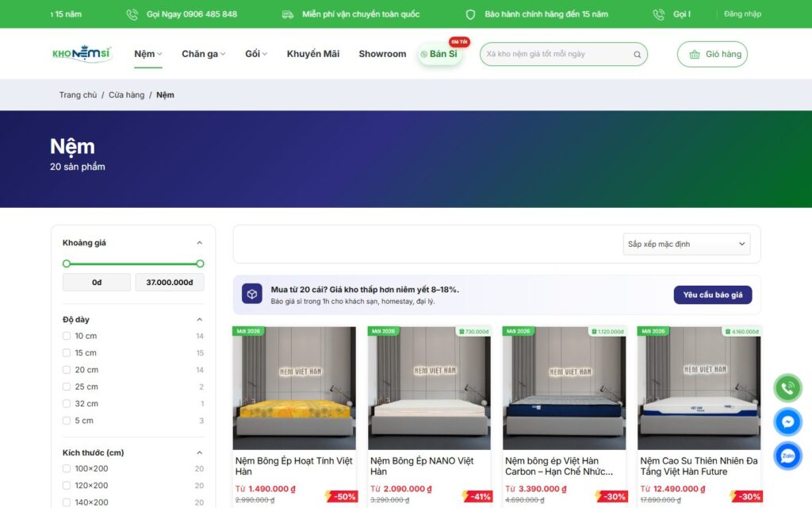
Task: Go to the Khuyến Mãi page
Action: [313, 54]
